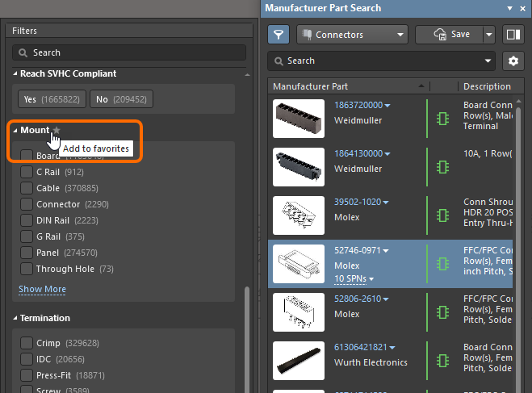
Task: Check the Crimp termination filter
Action: (27, 343)
